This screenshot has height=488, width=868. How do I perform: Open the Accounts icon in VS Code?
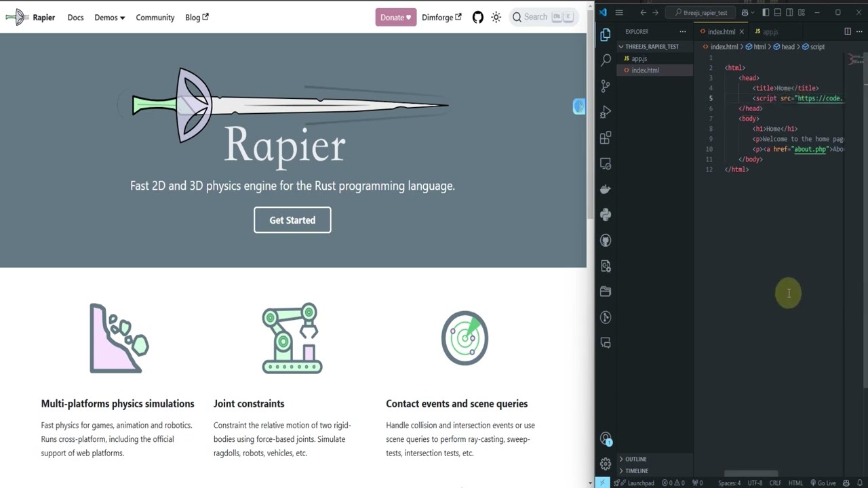[606, 439]
